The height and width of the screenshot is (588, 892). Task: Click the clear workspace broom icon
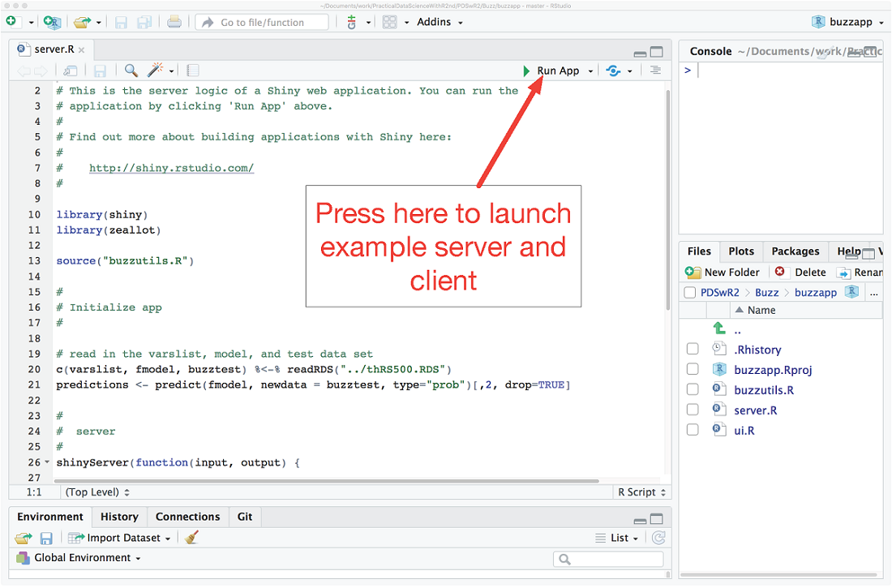pos(191,538)
